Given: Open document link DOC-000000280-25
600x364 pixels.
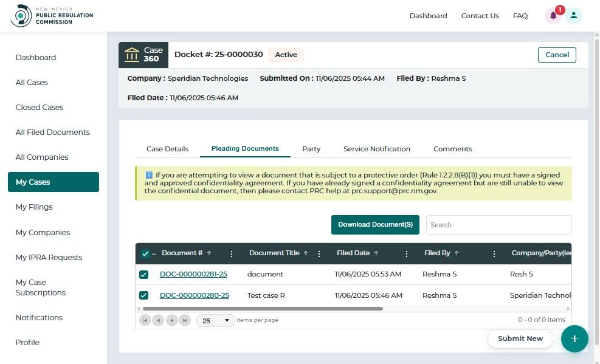Looking at the screenshot, I should [x=195, y=295].
